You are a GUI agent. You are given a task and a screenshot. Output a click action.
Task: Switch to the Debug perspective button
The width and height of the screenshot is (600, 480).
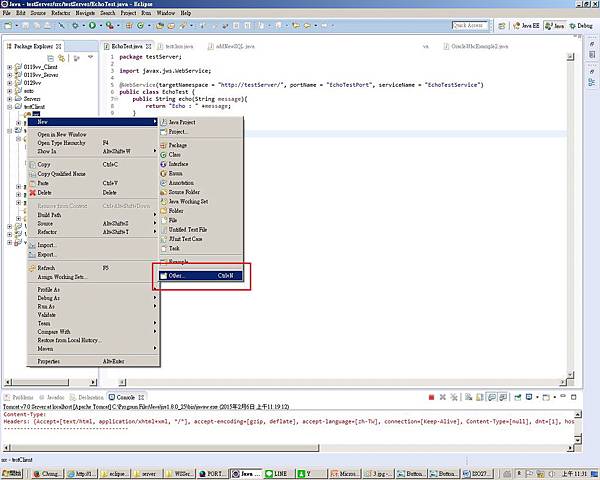(581, 26)
